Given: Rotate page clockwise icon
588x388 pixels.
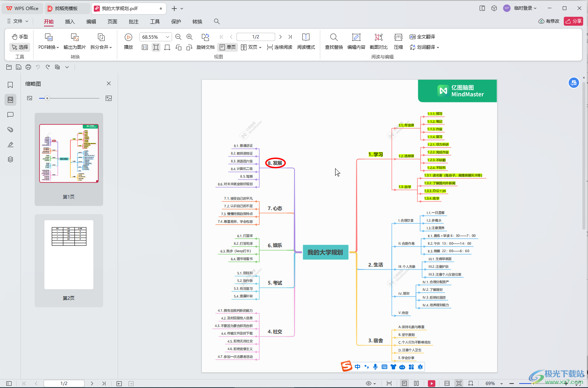Looking at the screenshot, I should point(190,47).
